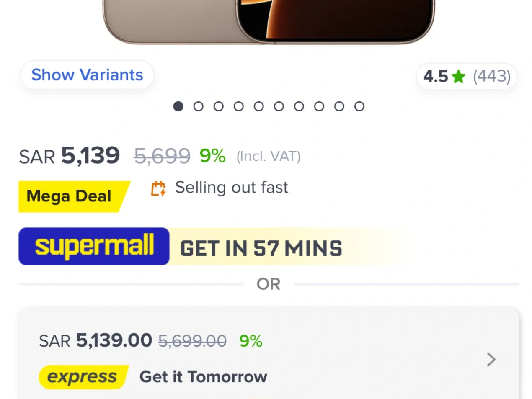Viewport: 532px width, 399px height.
Task: Expand express offer with chevron arrow
Action: 491,359
